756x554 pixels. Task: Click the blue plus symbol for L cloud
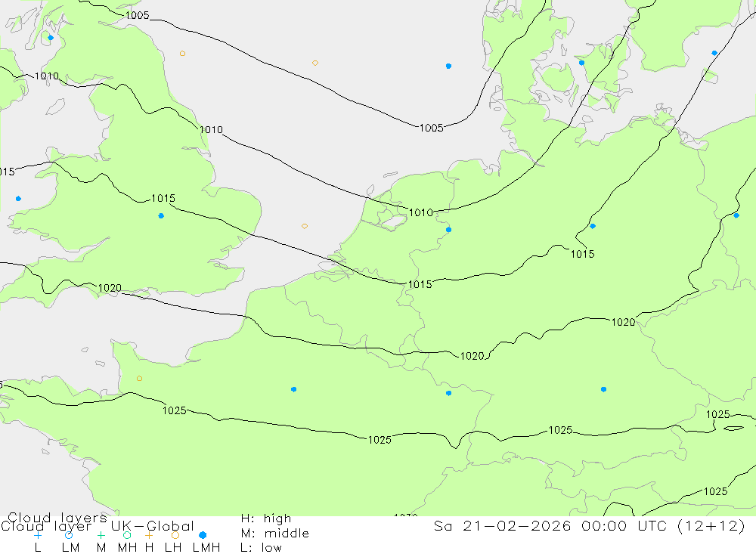point(38,535)
